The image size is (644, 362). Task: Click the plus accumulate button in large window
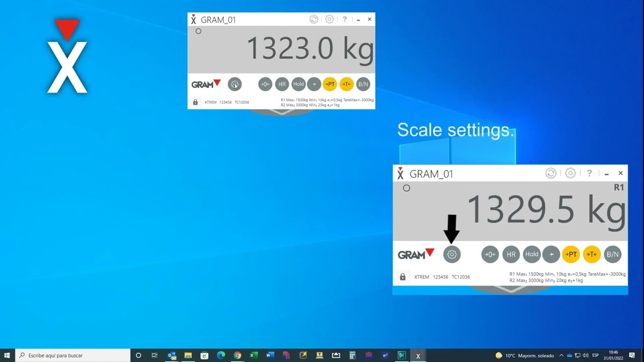point(551,254)
